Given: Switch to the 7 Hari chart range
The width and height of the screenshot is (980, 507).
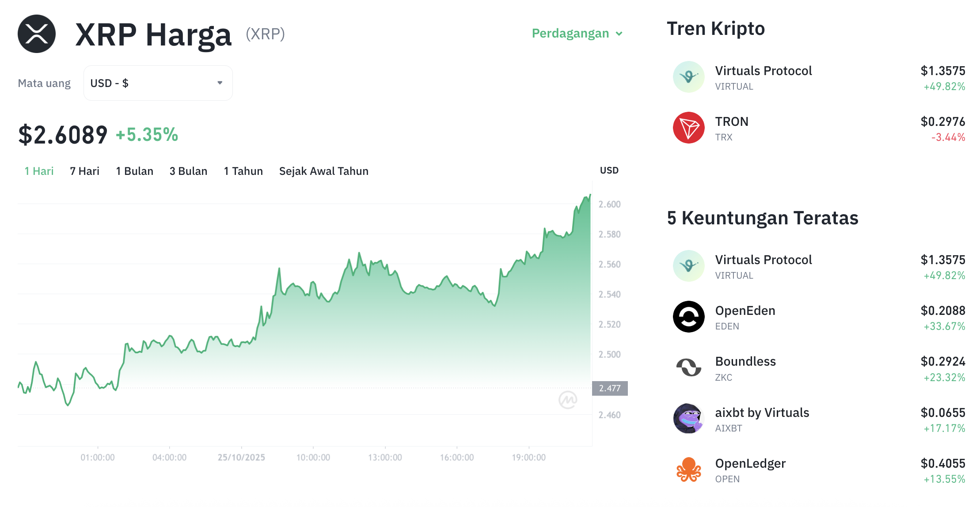Looking at the screenshot, I should (84, 171).
